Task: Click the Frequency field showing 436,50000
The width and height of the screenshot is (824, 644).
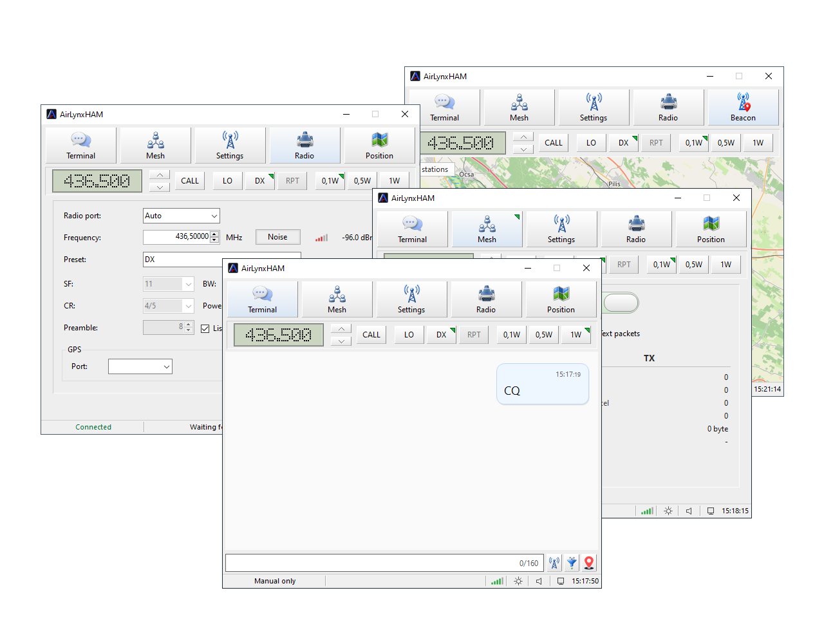Action: coord(181,237)
